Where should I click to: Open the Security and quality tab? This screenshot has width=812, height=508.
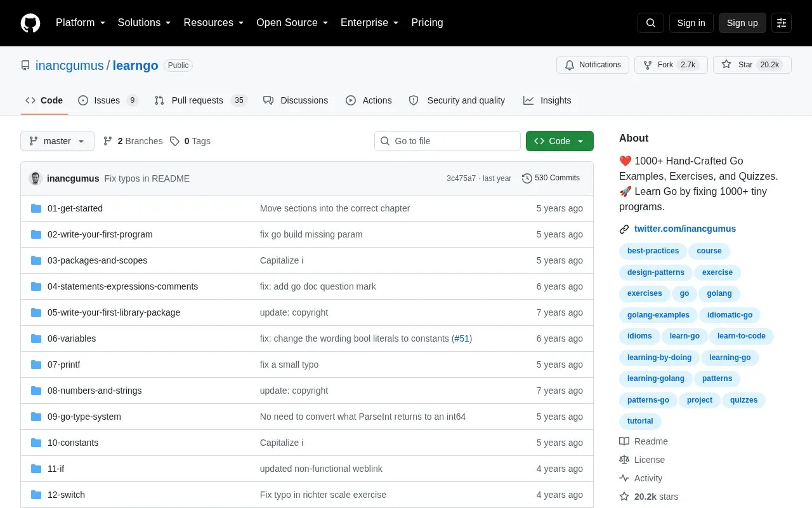pos(457,100)
